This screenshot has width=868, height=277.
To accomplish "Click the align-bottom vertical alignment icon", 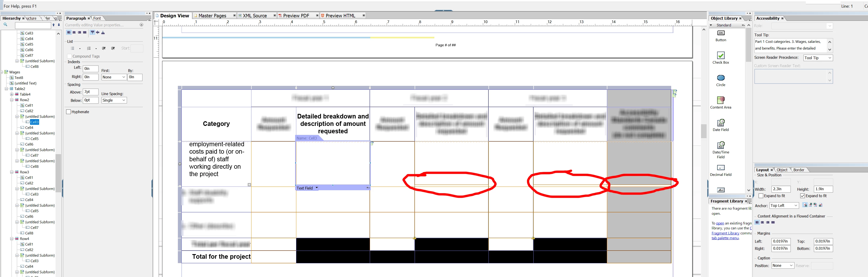I will pyautogui.click(x=103, y=33).
